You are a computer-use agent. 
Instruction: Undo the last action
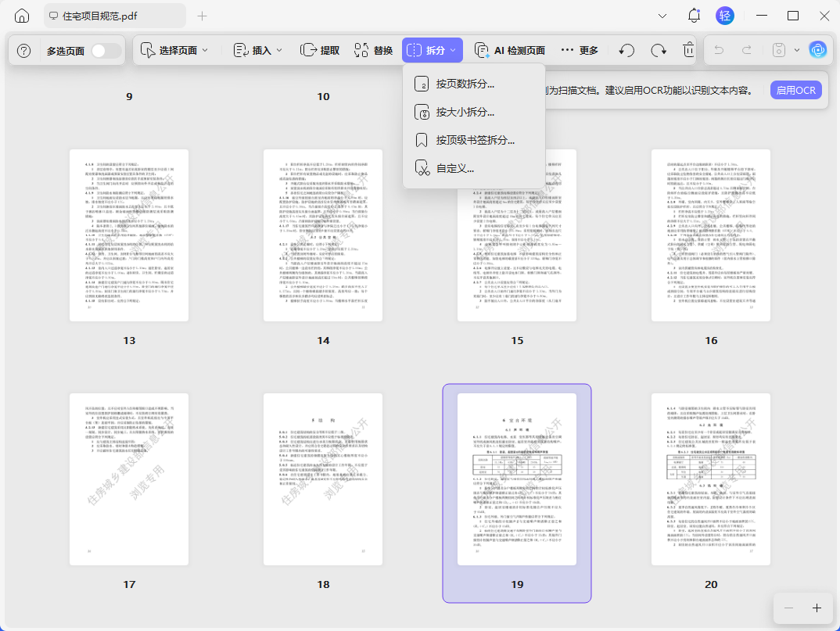(x=719, y=50)
